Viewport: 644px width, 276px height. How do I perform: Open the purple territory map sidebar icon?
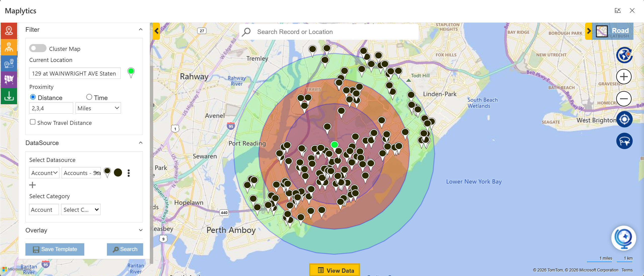tap(9, 80)
